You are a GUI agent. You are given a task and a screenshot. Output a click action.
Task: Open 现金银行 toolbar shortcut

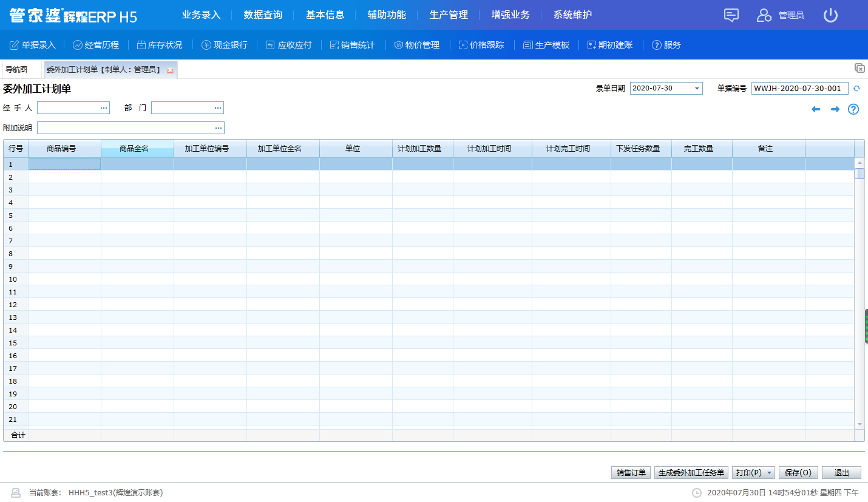(x=225, y=45)
